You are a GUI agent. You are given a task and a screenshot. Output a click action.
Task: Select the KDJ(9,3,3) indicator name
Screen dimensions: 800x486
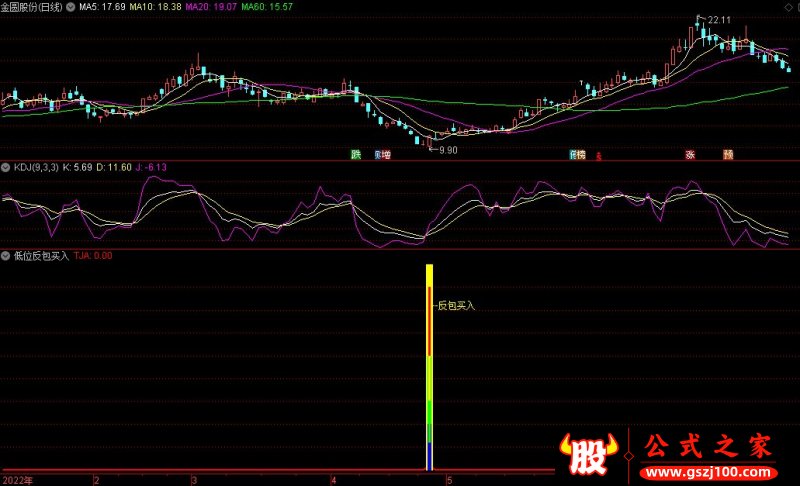[36, 167]
